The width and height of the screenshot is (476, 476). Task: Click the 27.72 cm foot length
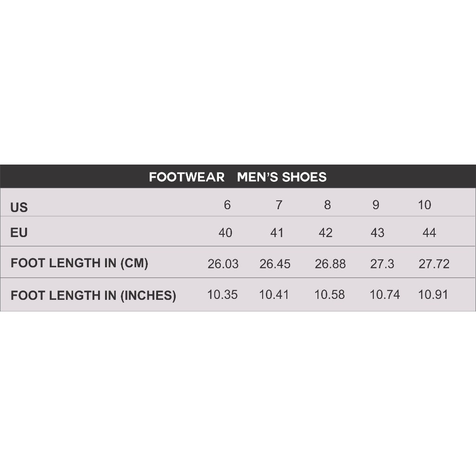[434, 264]
